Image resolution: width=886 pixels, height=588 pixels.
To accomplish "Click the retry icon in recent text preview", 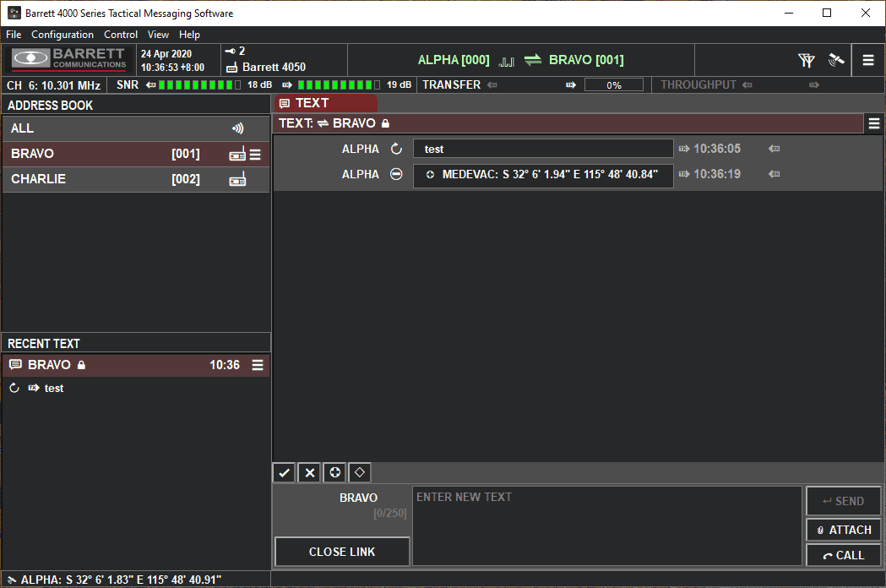I will tap(14, 388).
